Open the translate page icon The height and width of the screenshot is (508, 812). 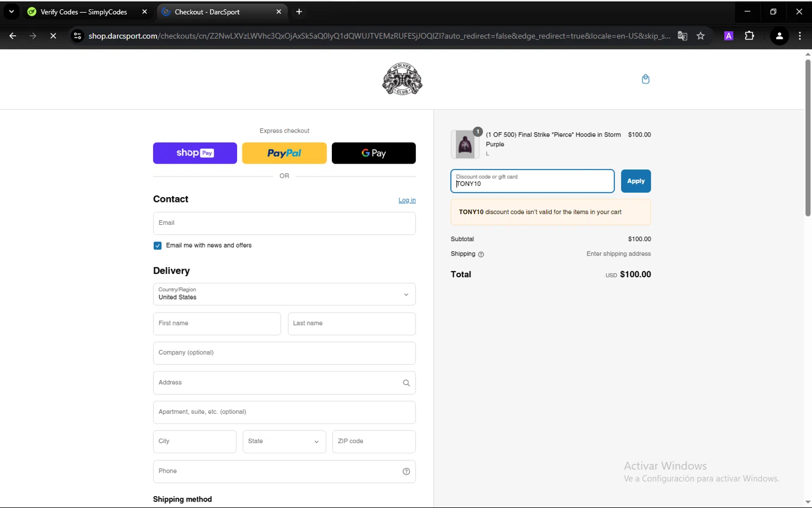coord(683,36)
